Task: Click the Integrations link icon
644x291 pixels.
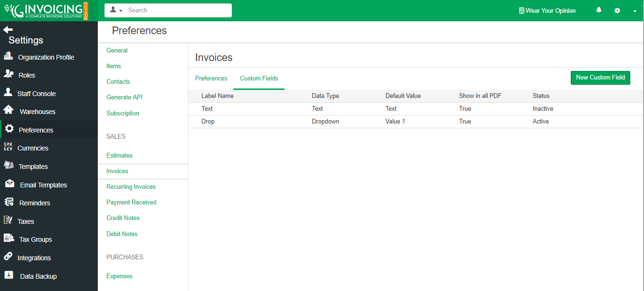Action: tap(8, 256)
